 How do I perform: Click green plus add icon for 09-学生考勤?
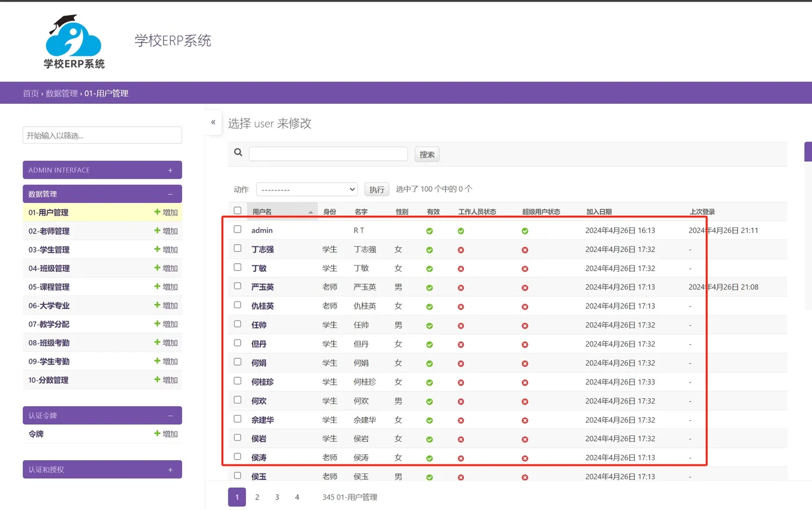click(x=157, y=361)
